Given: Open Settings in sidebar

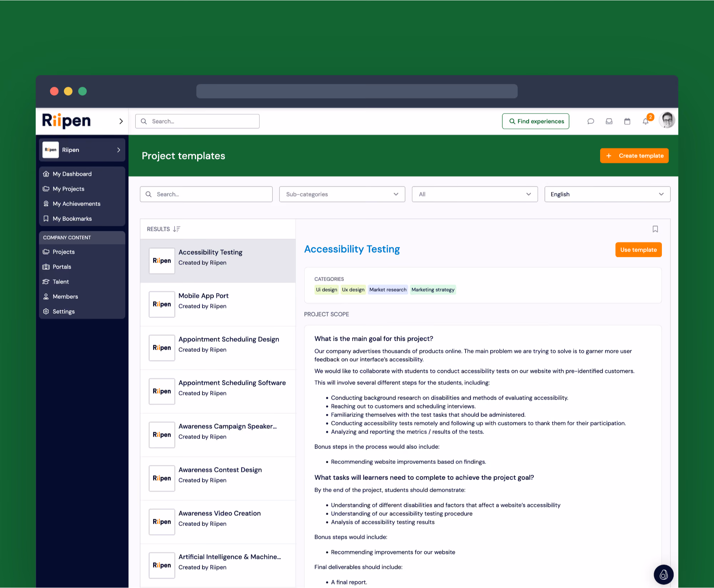Looking at the screenshot, I should [x=82, y=312].
